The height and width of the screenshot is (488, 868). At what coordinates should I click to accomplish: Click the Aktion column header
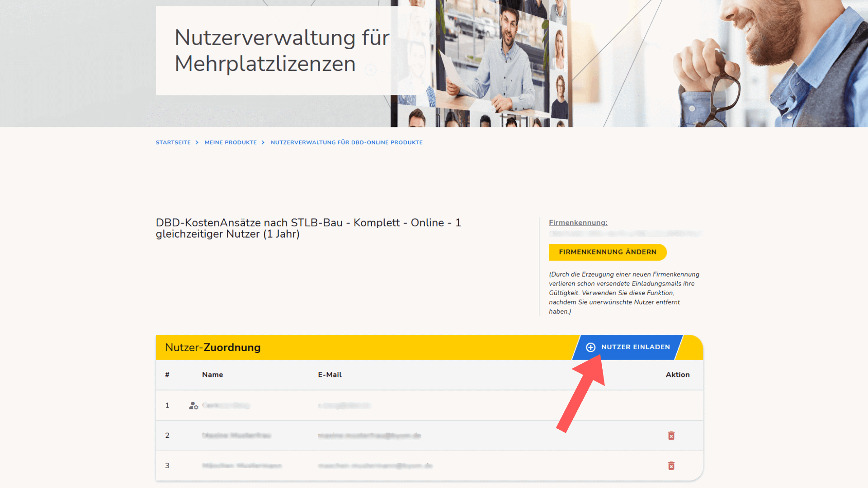pos(677,375)
